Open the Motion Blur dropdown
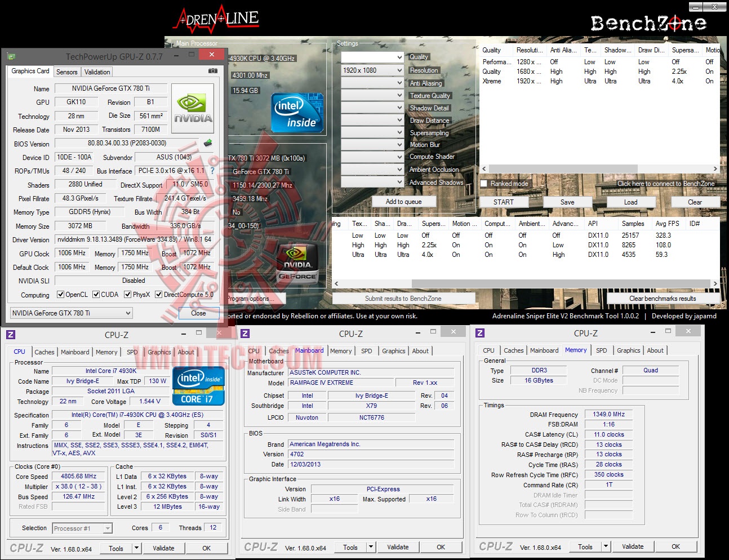This screenshot has height=560, width=729. tap(372, 145)
